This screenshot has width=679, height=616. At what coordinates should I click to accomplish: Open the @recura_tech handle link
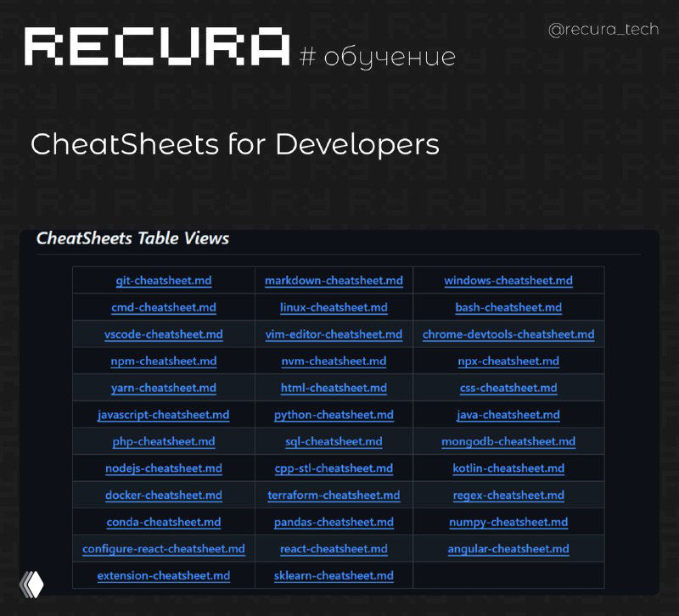[604, 29]
